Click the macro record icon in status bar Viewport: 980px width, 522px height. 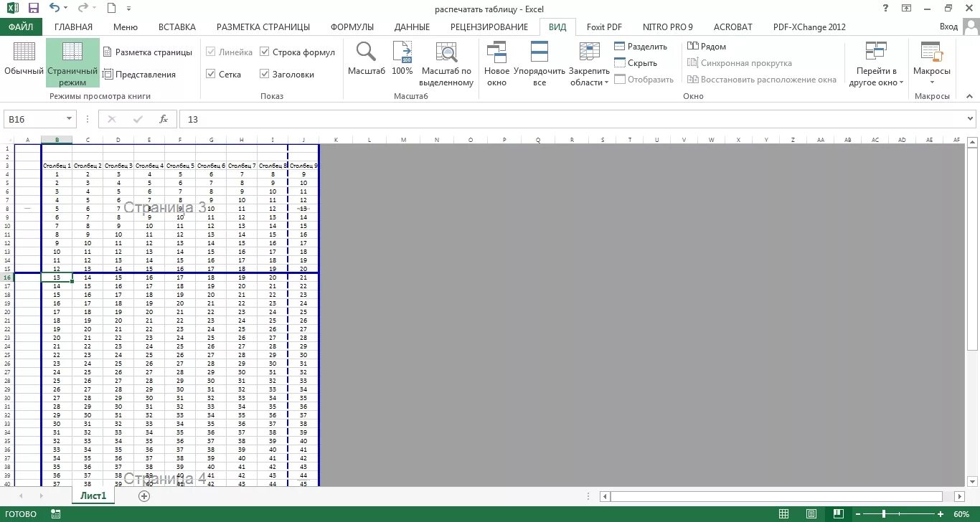pyautogui.click(x=55, y=514)
